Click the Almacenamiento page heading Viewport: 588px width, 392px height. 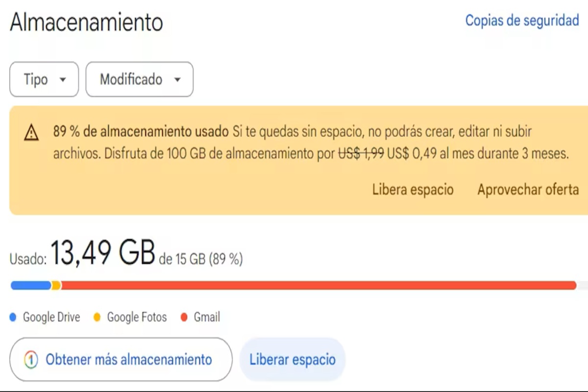click(86, 23)
